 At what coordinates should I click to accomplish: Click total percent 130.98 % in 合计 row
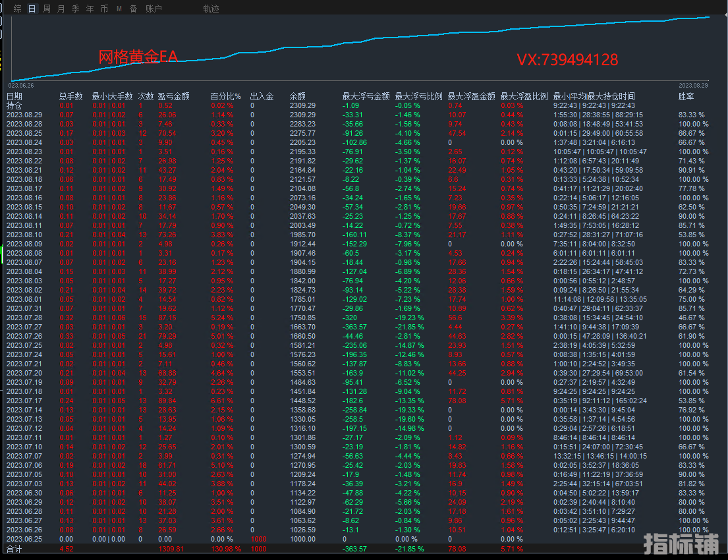(x=226, y=549)
